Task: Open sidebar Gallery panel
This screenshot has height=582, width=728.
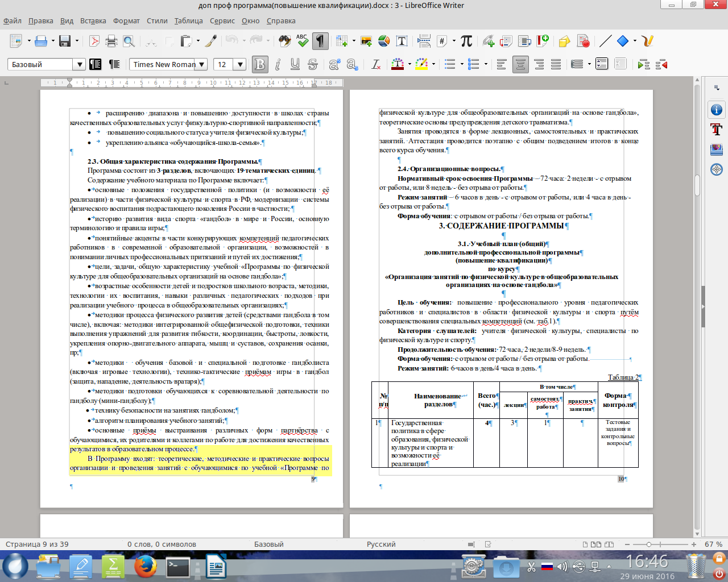Action: (717, 149)
